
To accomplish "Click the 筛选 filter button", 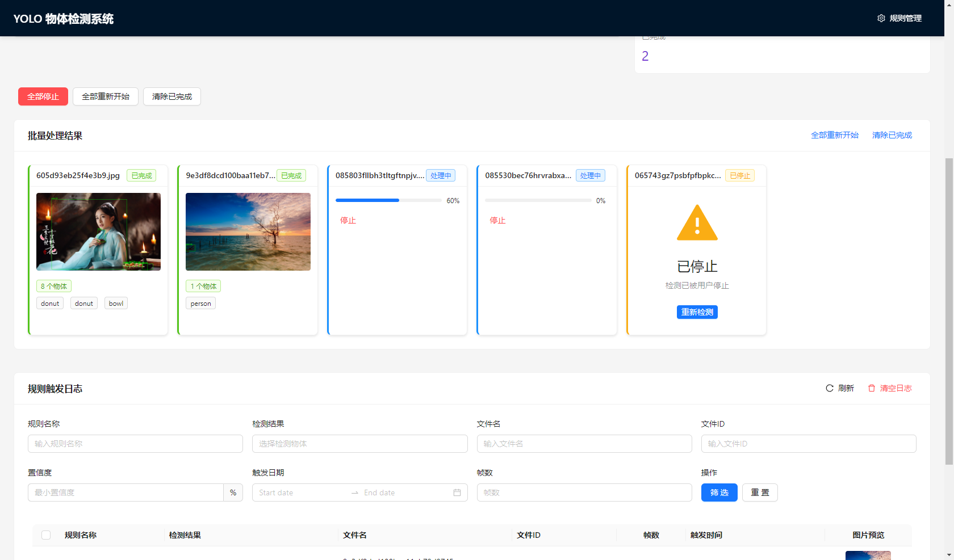I will coord(719,492).
